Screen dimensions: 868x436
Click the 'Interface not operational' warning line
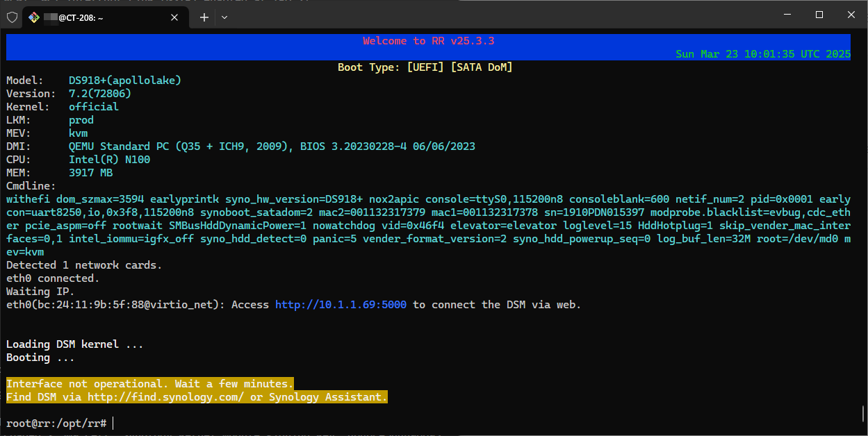coord(149,384)
